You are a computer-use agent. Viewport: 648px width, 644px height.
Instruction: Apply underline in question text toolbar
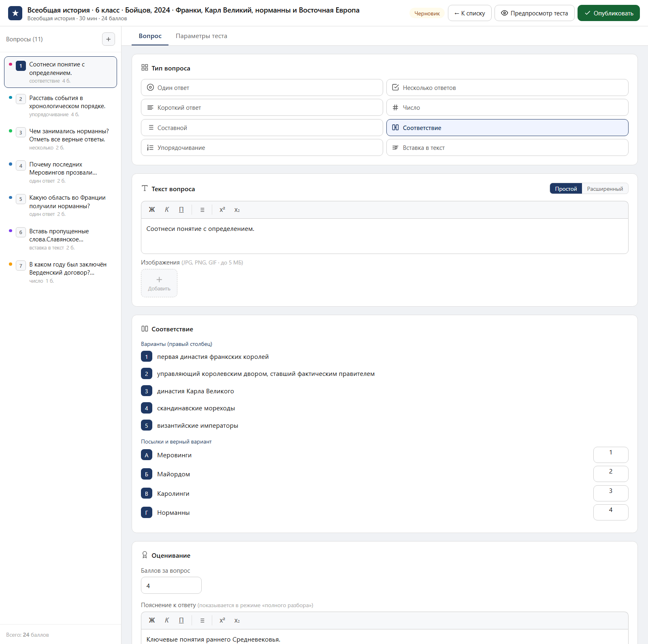pyautogui.click(x=181, y=210)
